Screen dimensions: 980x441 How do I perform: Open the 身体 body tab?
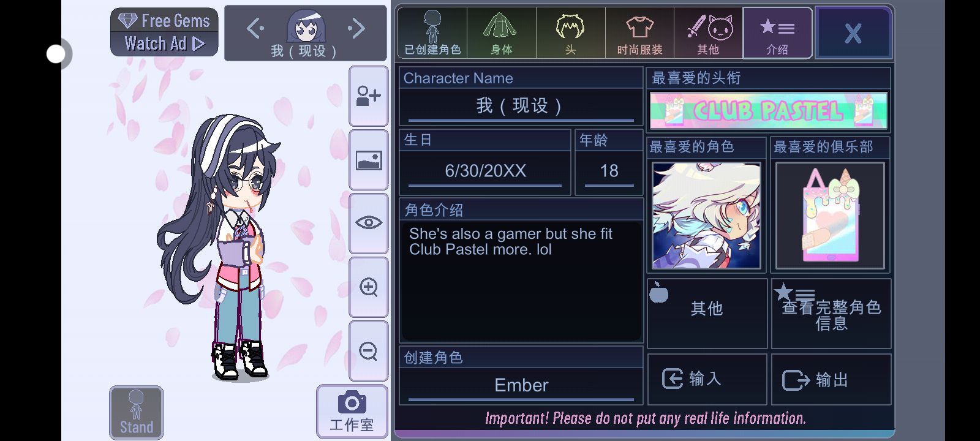coord(502,33)
